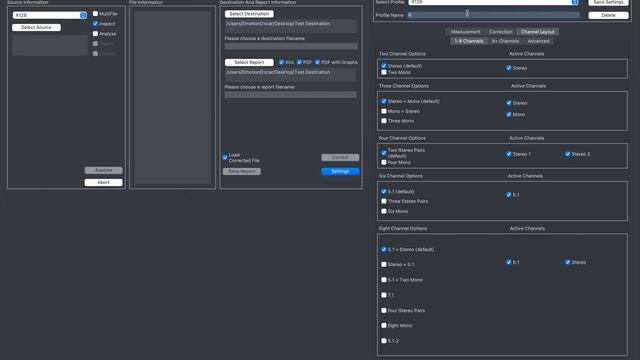Image resolution: width=640 pixels, height=360 pixels.
Task: Select the Six Mono option
Action: coord(384,211)
